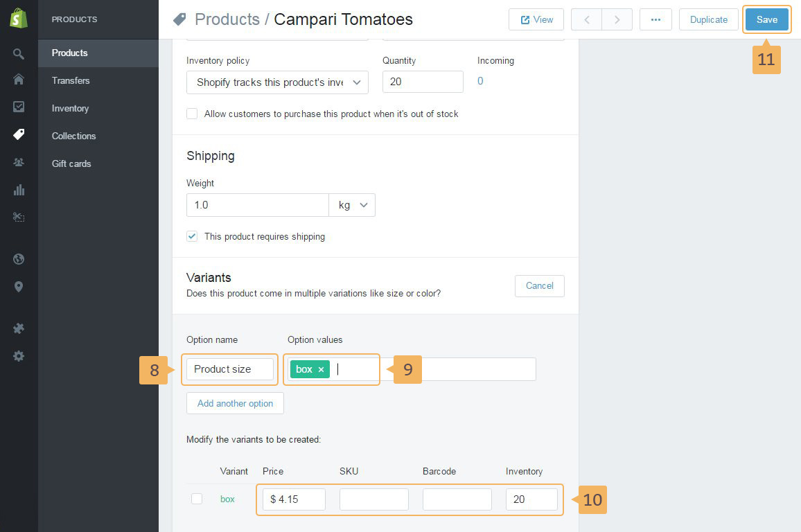Open Orders using the checkbox tray icon
Image resolution: width=801 pixels, height=532 pixels.
[x=19, y=107]
